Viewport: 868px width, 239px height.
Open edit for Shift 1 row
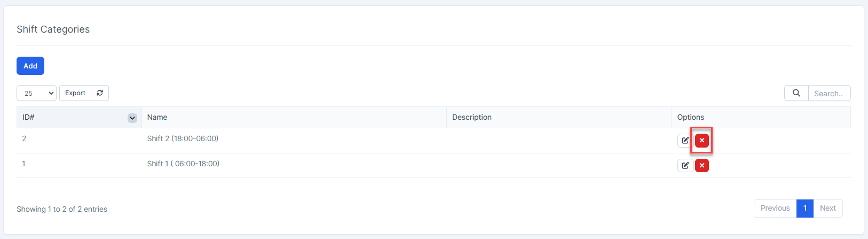click(685, 165)
